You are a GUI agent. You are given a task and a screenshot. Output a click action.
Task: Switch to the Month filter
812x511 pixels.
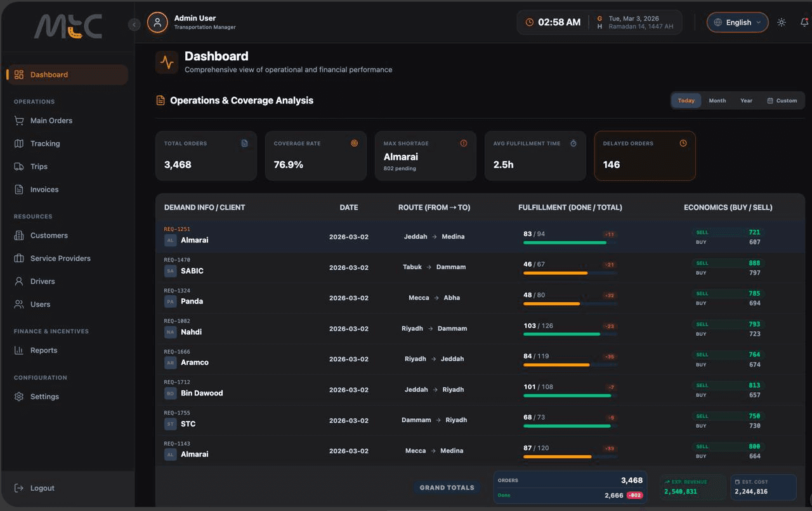click(717, 100)
